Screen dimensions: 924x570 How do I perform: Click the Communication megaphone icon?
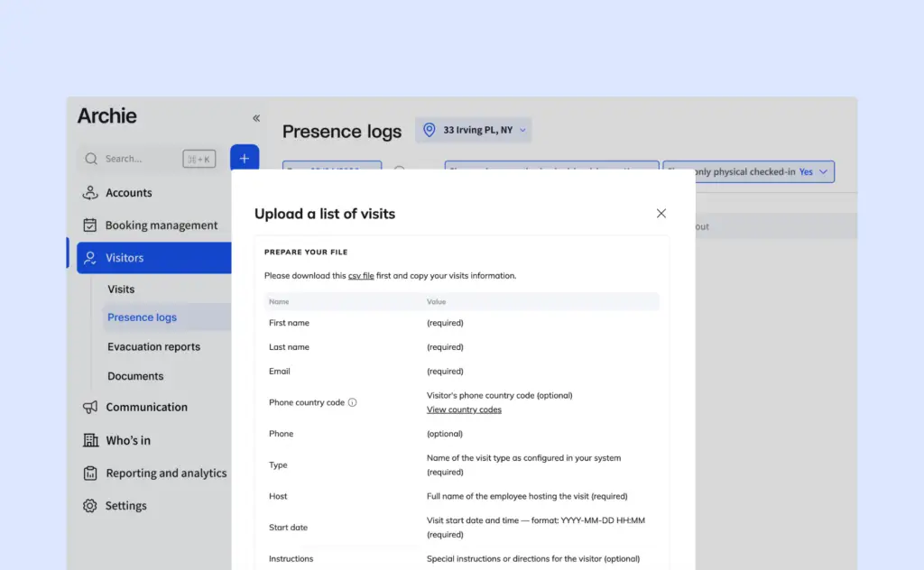point(89,407)
